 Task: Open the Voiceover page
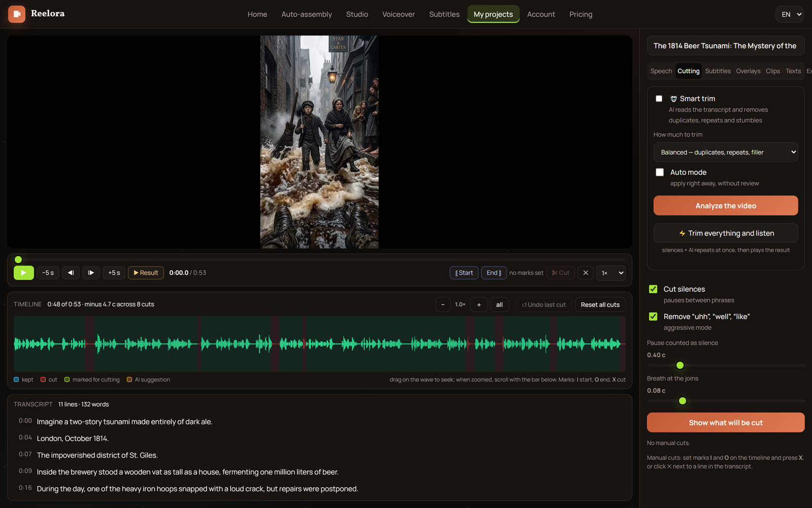398,14
